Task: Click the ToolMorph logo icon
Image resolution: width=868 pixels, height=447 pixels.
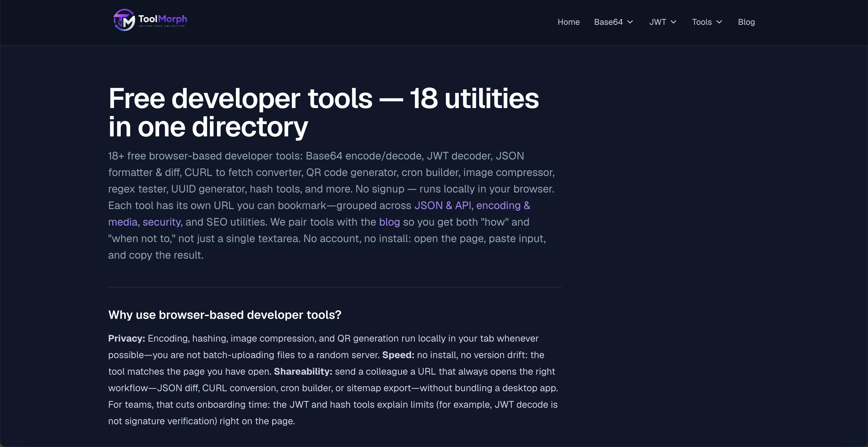Action: pos(124,20)
